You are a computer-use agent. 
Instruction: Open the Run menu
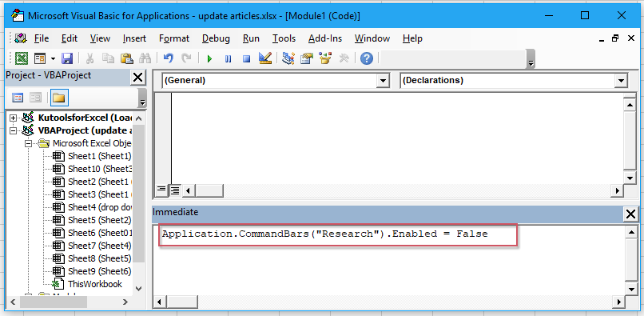(251, 38)
